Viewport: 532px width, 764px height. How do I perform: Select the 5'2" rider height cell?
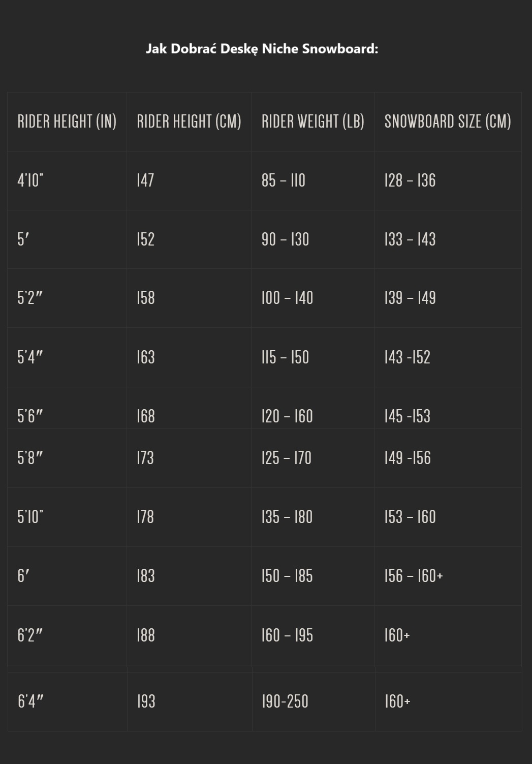30,298
